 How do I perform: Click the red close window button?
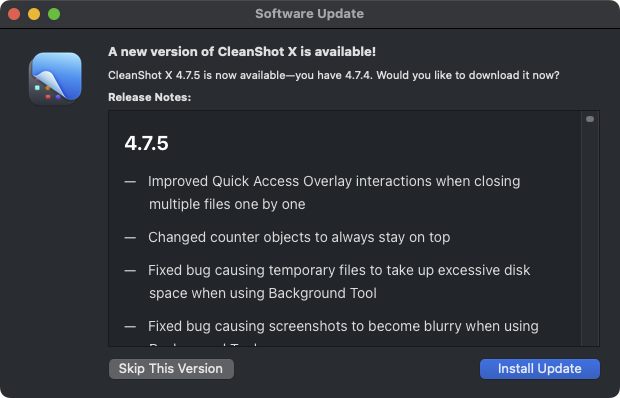pos(14,14)
